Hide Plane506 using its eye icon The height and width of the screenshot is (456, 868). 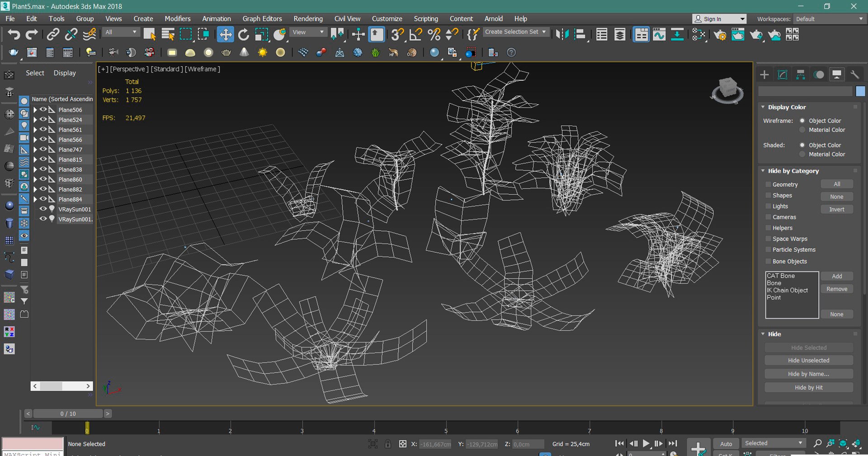click(x=43, y=109)
